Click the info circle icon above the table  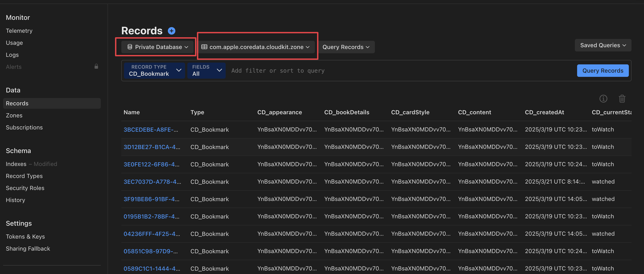(x=603, y=99)
